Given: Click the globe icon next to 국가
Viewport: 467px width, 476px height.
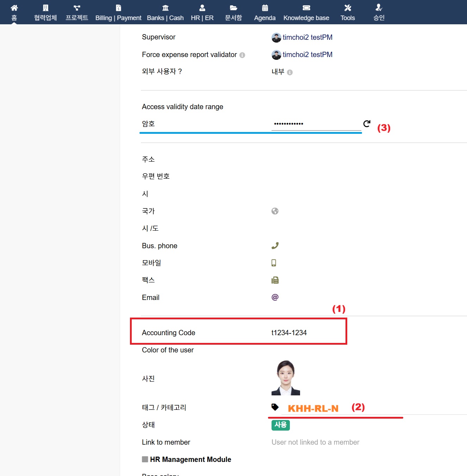Looking at the screenshot, I should pyautogui.click(x=275, y=211).
